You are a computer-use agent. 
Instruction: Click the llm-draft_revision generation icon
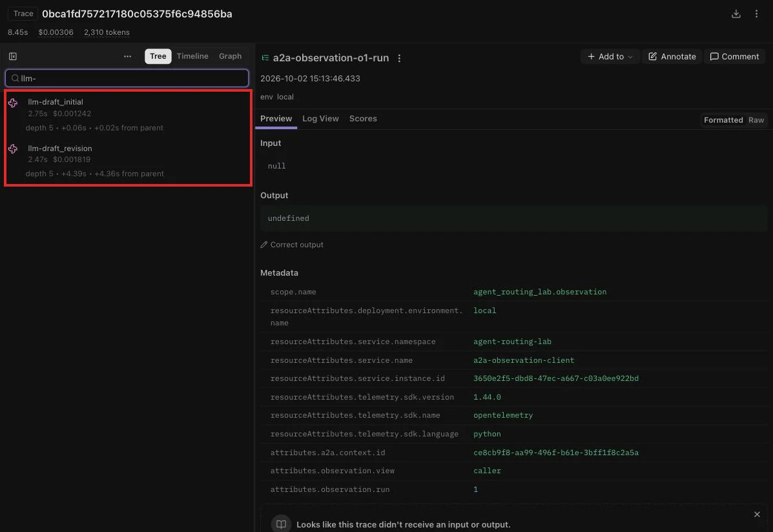13,149
